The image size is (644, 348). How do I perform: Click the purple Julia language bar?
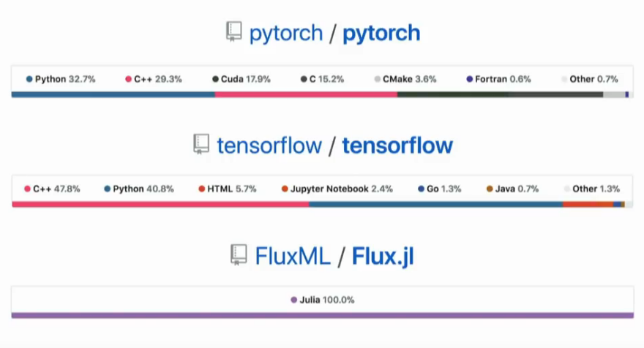323,315
